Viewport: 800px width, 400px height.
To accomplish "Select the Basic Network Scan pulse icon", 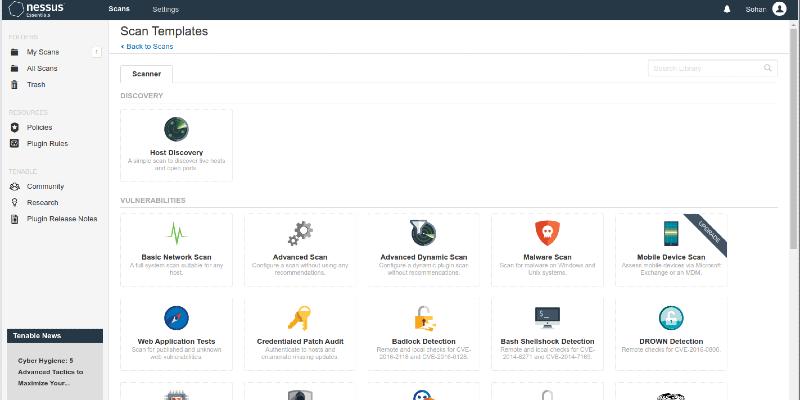I will pos(176,235).
